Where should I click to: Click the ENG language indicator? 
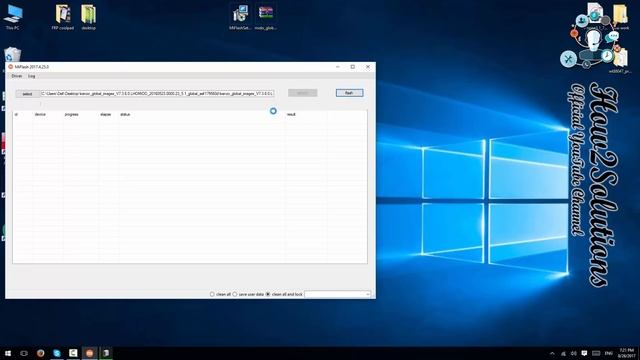(x=609, y=353)
